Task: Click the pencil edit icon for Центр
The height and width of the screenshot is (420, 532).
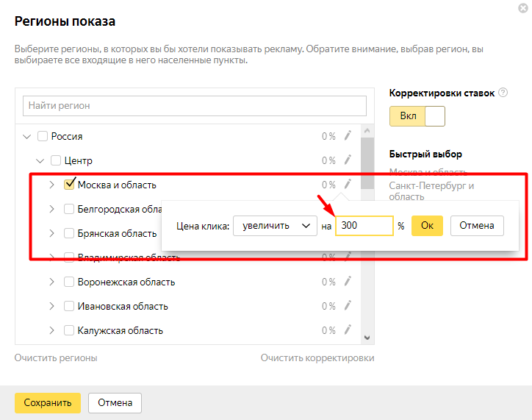Action: click(x=348, y=160)
